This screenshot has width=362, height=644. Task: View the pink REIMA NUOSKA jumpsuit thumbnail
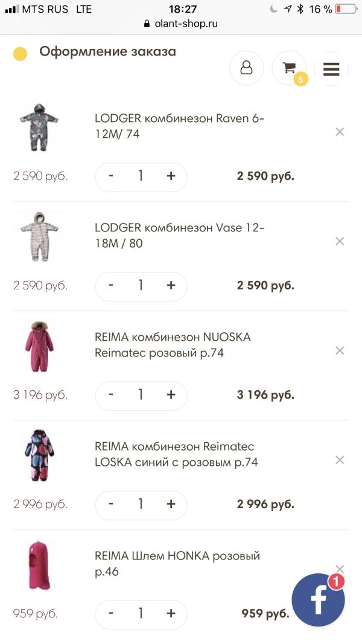[x=39, y=347]
